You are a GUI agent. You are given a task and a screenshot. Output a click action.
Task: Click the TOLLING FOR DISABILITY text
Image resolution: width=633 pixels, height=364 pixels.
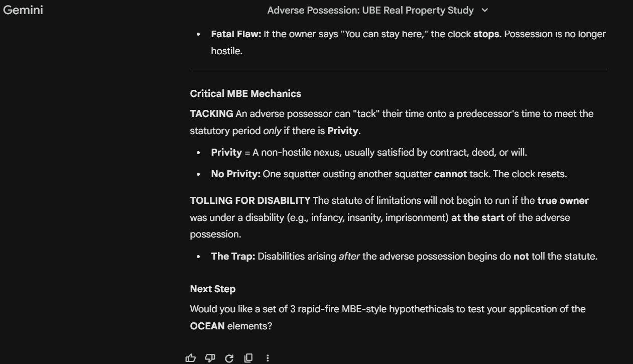(x=250, y=200)
